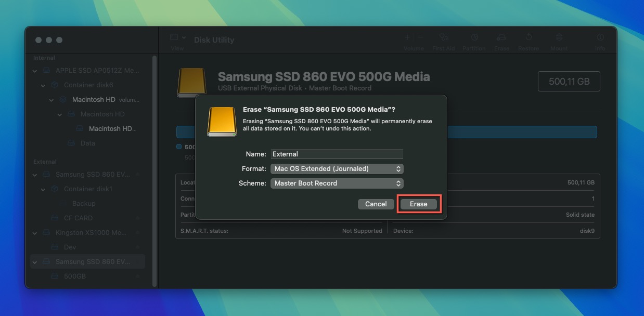The width and height of the screenshot is (644, 316).
Task: Click the large yellow drive icon beside Samsung title
Action: (x=192, y=83)
